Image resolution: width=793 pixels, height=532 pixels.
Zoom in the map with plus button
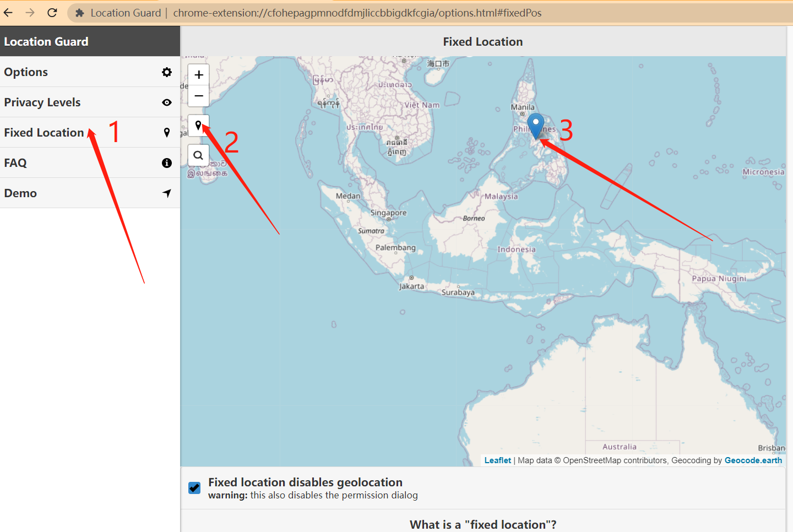[199, 75]
